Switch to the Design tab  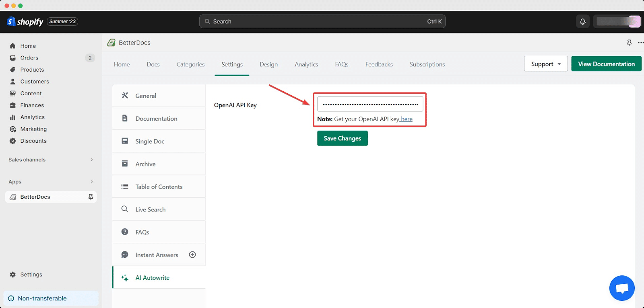[269, 64]
